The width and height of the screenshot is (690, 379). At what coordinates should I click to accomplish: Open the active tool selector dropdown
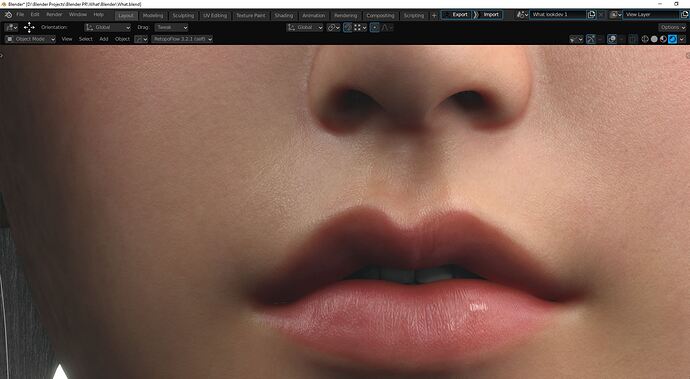pos(11,27)
